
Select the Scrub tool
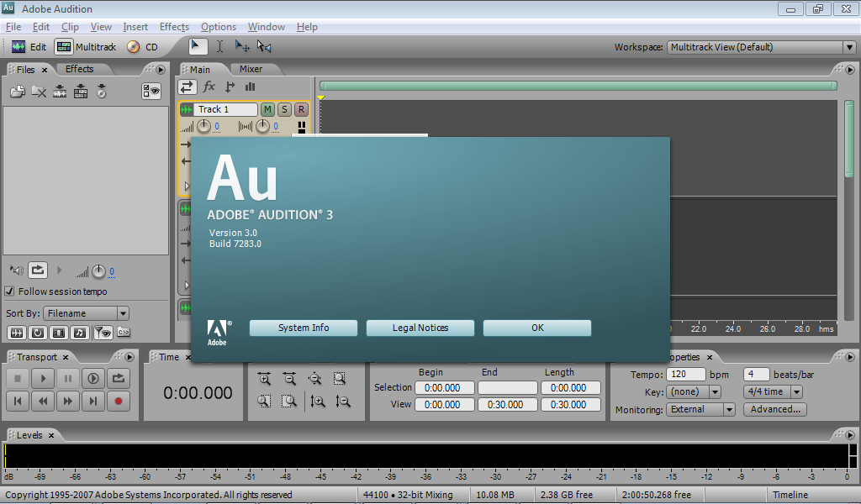coord(264,46)
